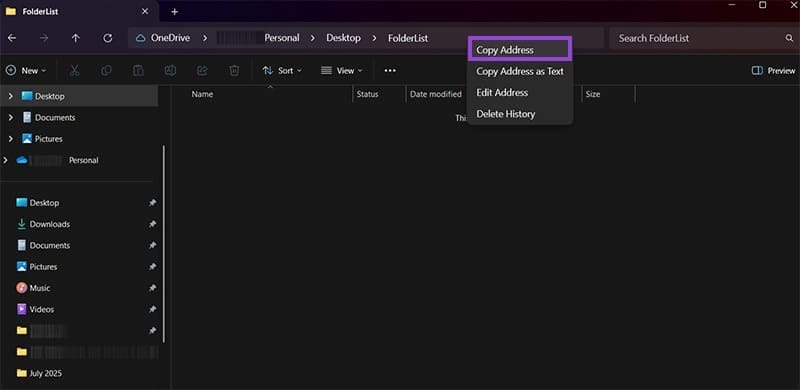Go up one folder level
This screenshot has width=800, height=390.
pos(76,38)
